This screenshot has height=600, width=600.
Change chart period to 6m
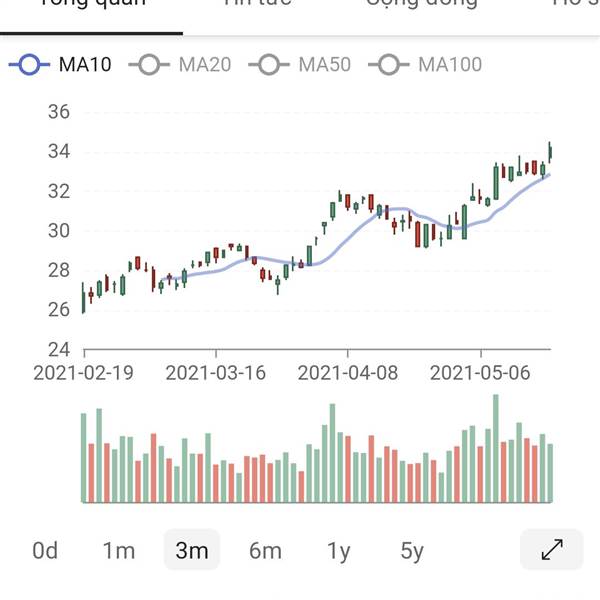[x=265, y=550]
